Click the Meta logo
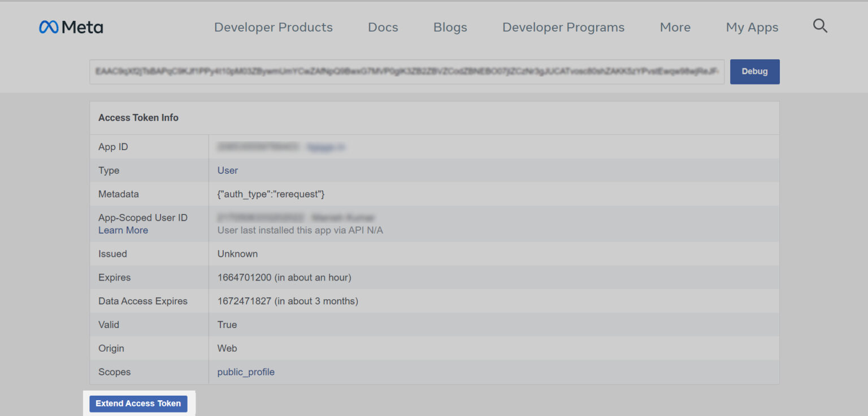Screen dimensions: 868x416 [x=71, y=27]
